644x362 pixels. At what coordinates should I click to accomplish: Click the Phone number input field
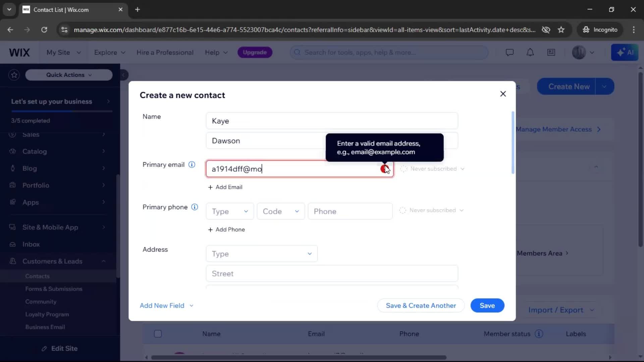click(350, 212)
